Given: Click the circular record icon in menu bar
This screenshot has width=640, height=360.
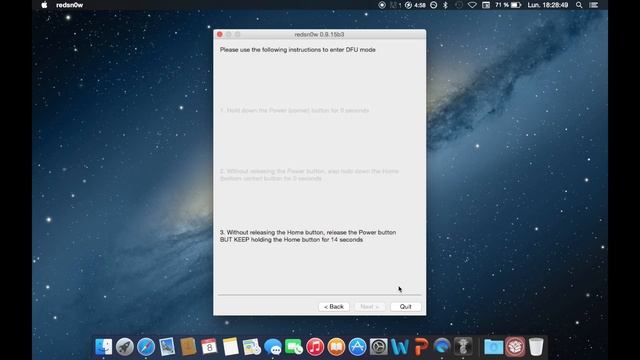Looking at the screenshot, I should tap(382, 5).
